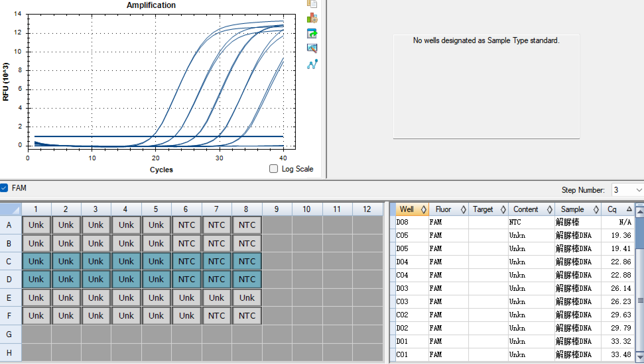Uncheck the FAM fluorophore checkbox
This screenshot has height=364, width=644.
click(x=4, y=188)
